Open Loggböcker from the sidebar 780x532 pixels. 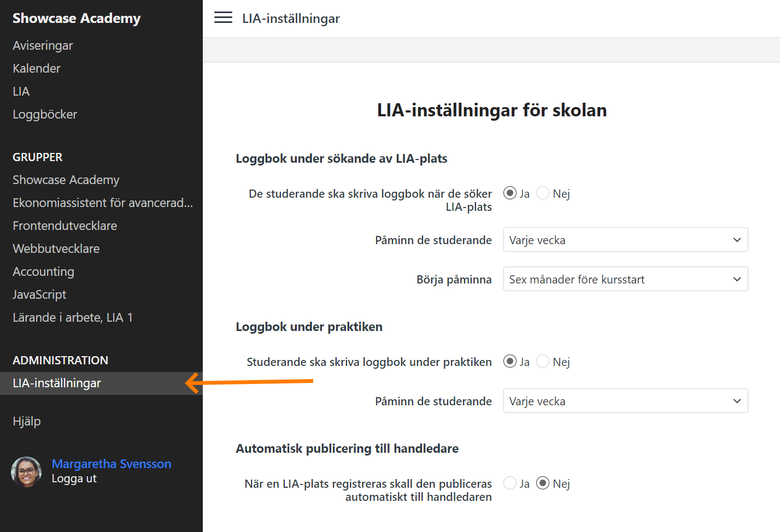click(x=45, y=115)
